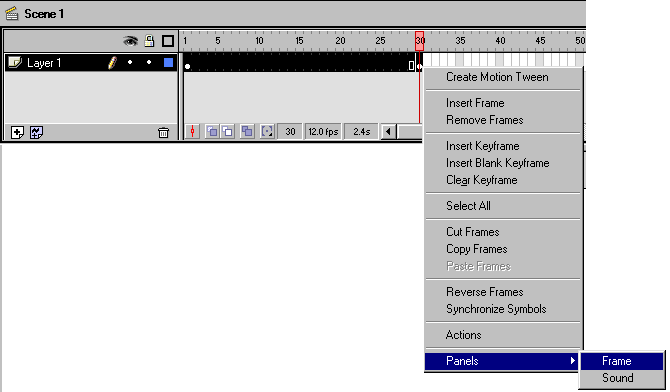670x392 pixels.
Task: Enable onion skin outlines
Action: point(227,131)
